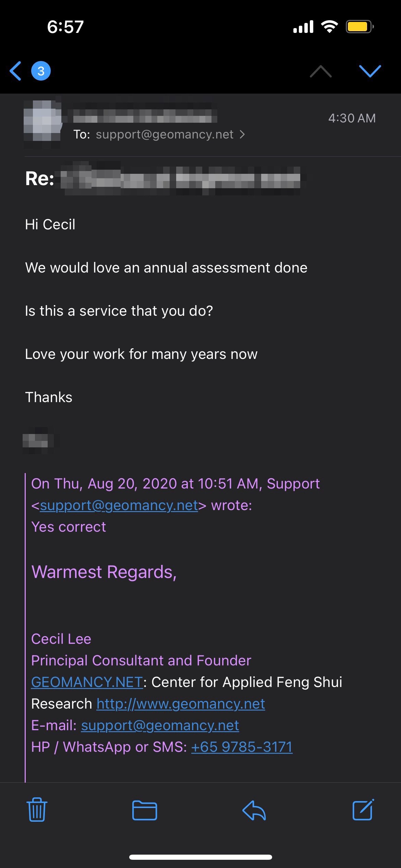Image resolution: width=401 pixels, height=868 pixels.
Task: Tap the To: recipient address field
Action: (x=165, y=134)
